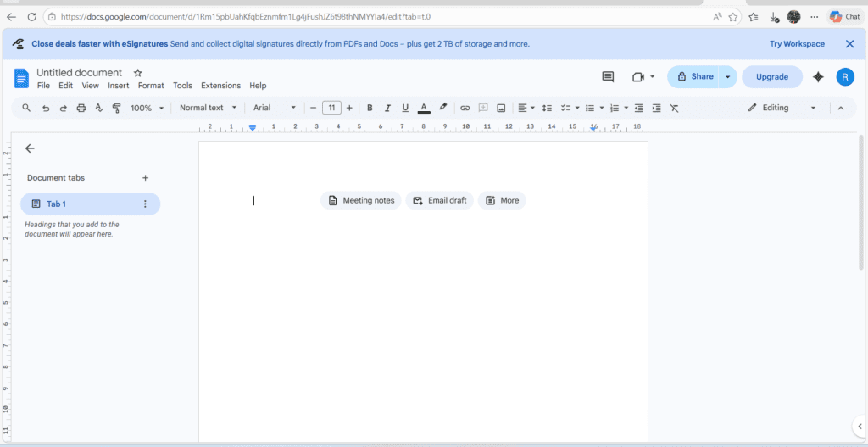Open the Insert menu

point(119,86)
